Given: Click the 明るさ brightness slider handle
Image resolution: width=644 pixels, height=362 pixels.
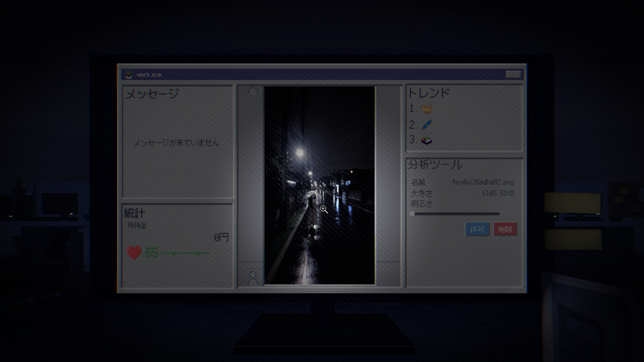Looking at the screenshot, I should click(x=412, y=214).
